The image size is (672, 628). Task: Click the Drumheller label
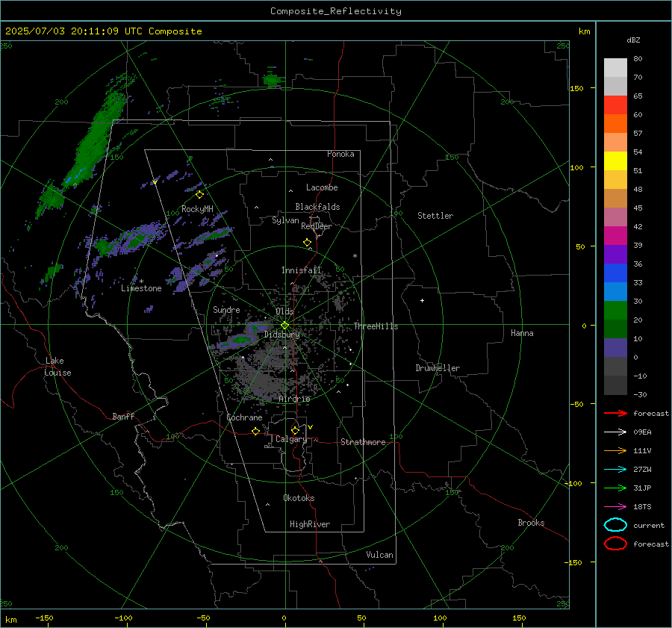[x=438, y=368]
